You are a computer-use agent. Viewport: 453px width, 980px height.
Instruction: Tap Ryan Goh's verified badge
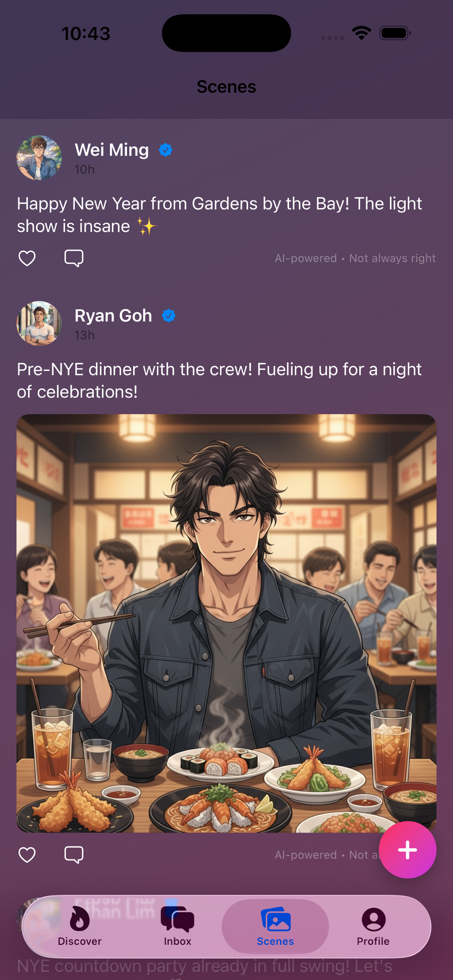[169, 315]
